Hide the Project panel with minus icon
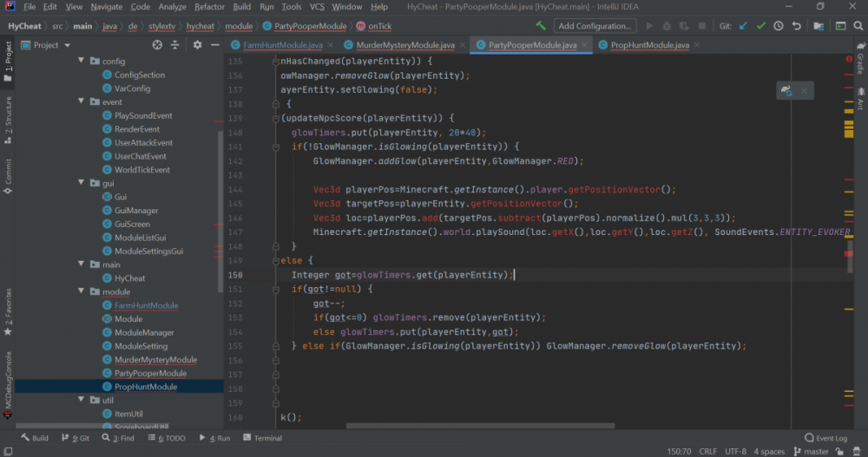This screenshot has width=868, height=457. [x=214, y=45]
